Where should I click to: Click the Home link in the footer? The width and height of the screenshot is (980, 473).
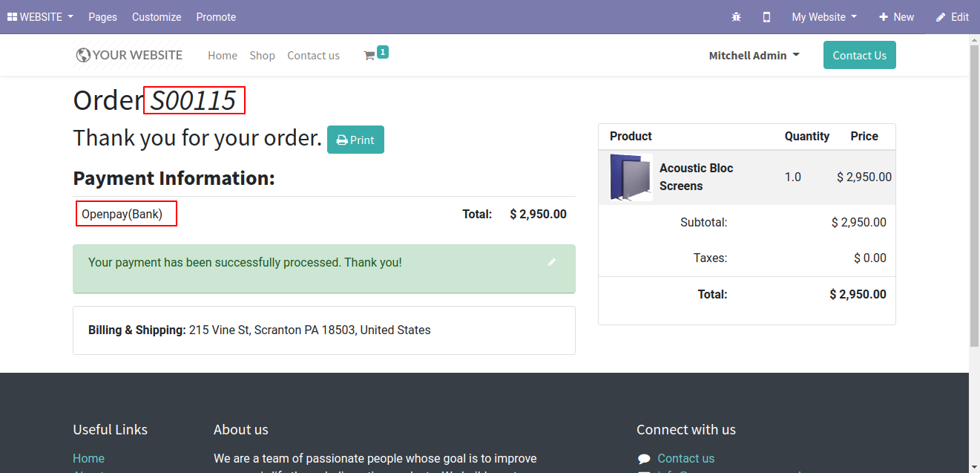(x=88, y=458)
